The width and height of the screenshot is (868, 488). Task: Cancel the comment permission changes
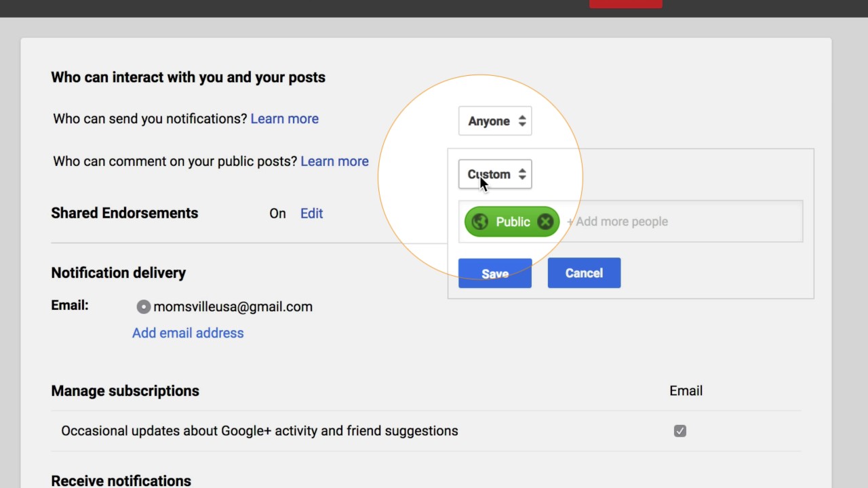tap(584, 273)
